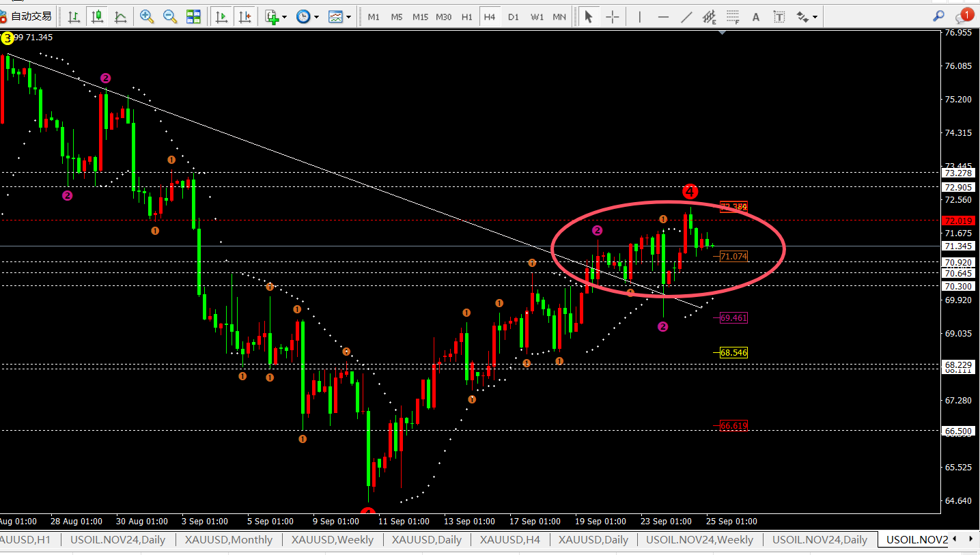
Task: Select the H1 timeframe
Action: click(467, 17)
